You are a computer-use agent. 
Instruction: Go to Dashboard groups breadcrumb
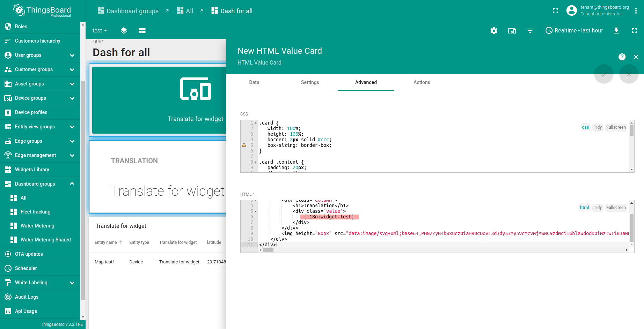(128, 11)
